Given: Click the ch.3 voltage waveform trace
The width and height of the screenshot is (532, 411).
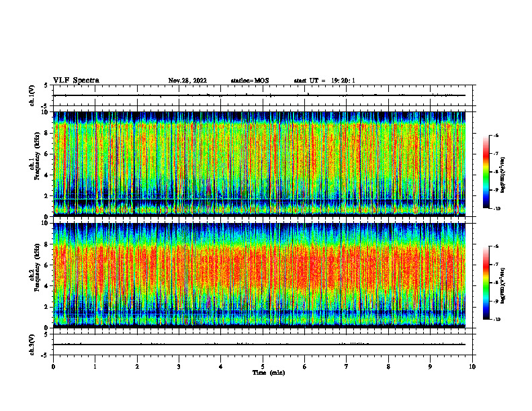Looking at the screenshot, I should 259,345.
